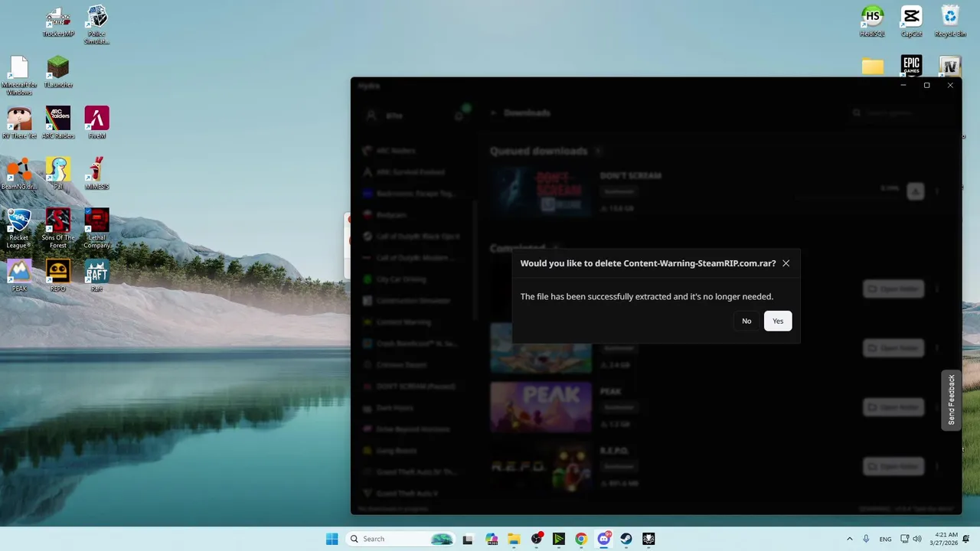Select the MIMESIS desktop shortcut

[x=97, y=174]
